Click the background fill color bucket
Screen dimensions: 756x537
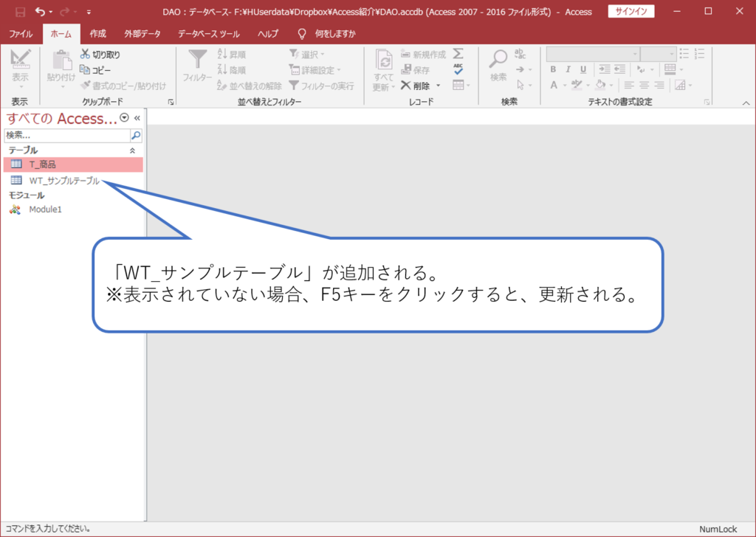click(x=600, y=86)
